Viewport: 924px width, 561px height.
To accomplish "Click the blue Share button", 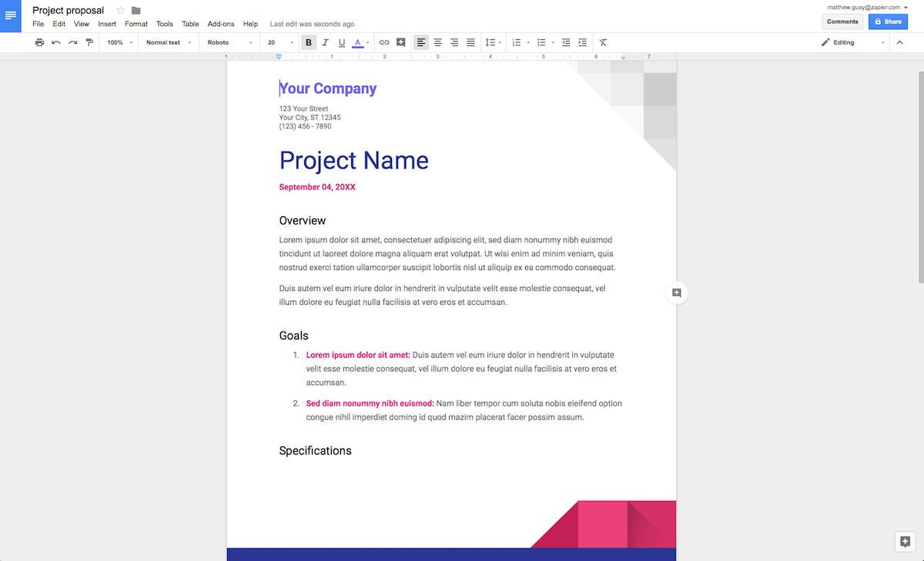I will pos(888,22).
